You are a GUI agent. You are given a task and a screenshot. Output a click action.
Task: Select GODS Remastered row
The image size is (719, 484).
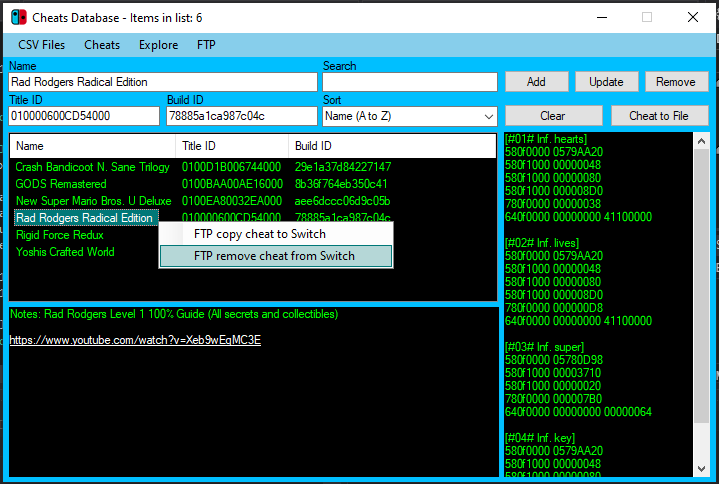click(61, 184)
